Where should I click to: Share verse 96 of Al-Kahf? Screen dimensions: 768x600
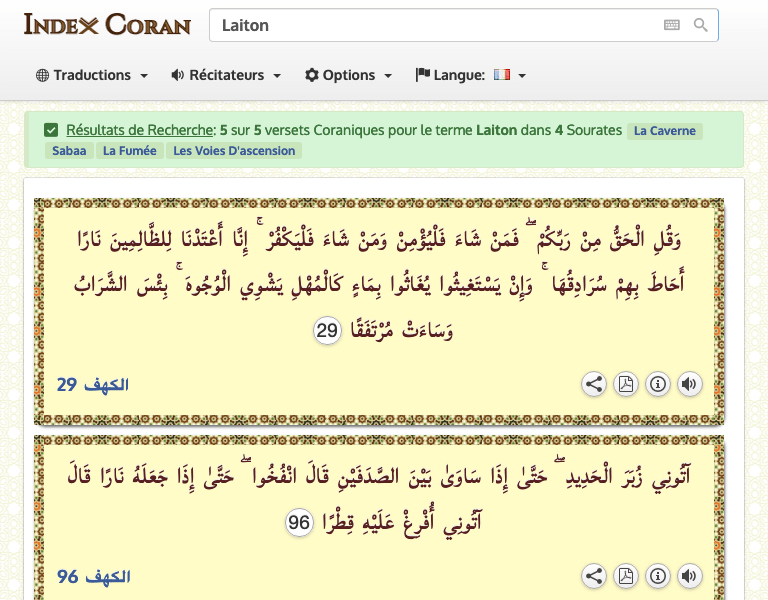[594, 576]
